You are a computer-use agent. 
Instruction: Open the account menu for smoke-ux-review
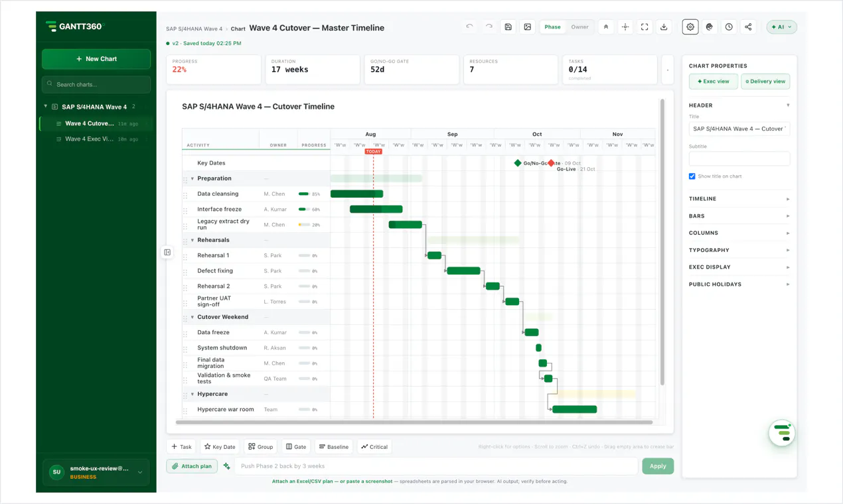pyautogui.click(x=96, y=472)
